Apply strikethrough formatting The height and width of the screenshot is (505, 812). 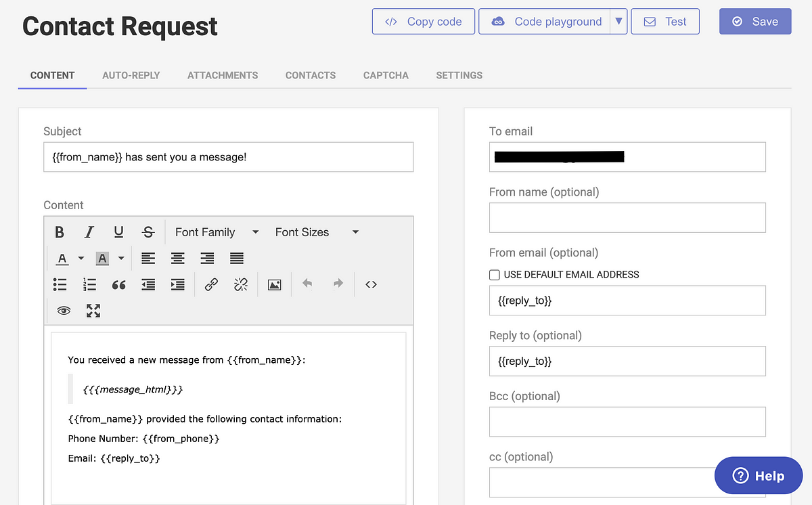click(x=148, y=232)
